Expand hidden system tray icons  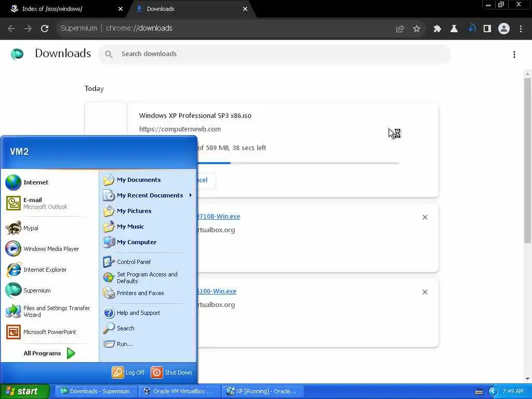tap(493, 392)
